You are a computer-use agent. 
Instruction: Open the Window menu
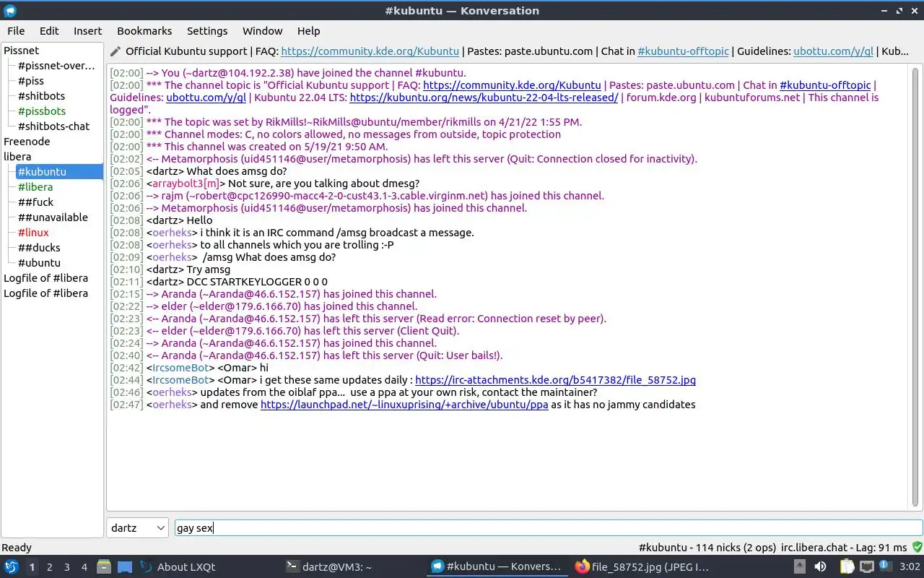tap(262, 31)
